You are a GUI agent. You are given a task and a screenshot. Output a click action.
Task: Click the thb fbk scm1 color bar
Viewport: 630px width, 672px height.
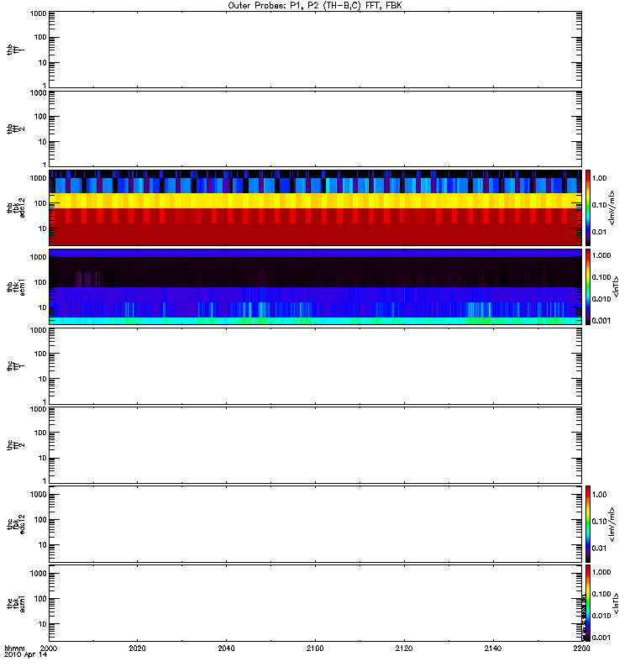coord(588,286)
